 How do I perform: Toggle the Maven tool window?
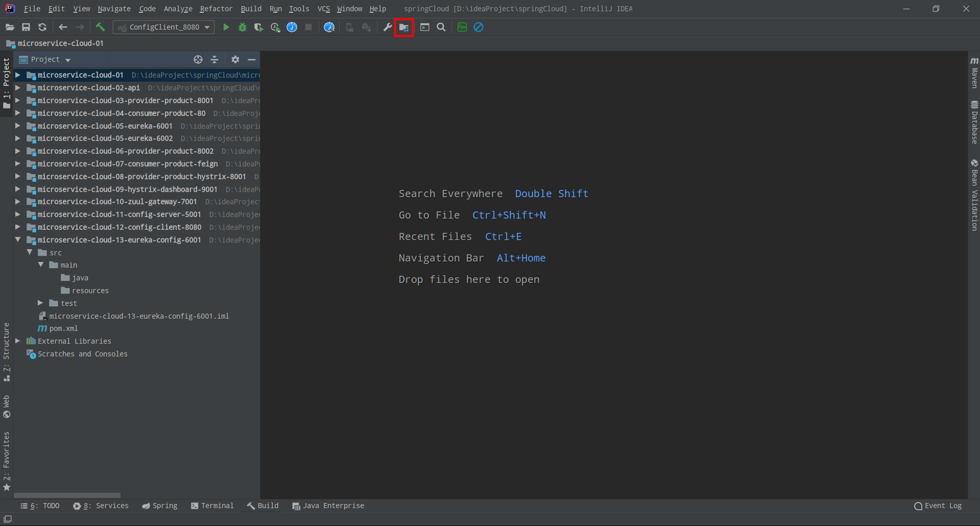point(974,73)
